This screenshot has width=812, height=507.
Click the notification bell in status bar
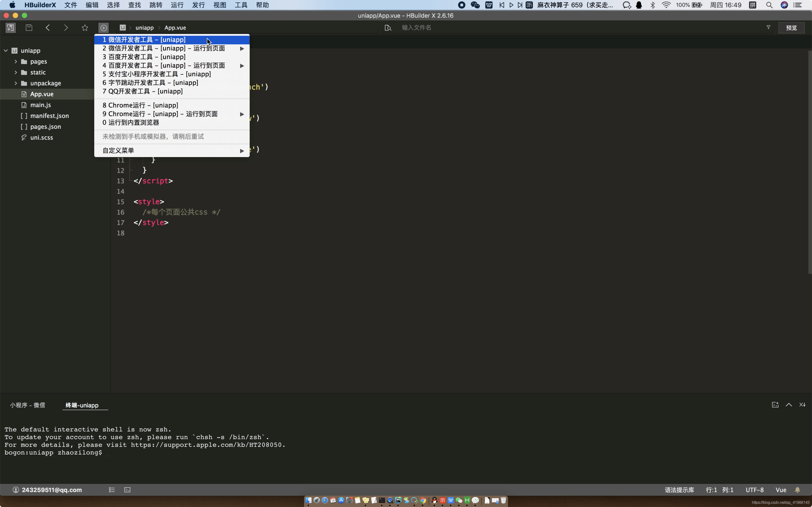pyautogui.click(x=798, y=490)
